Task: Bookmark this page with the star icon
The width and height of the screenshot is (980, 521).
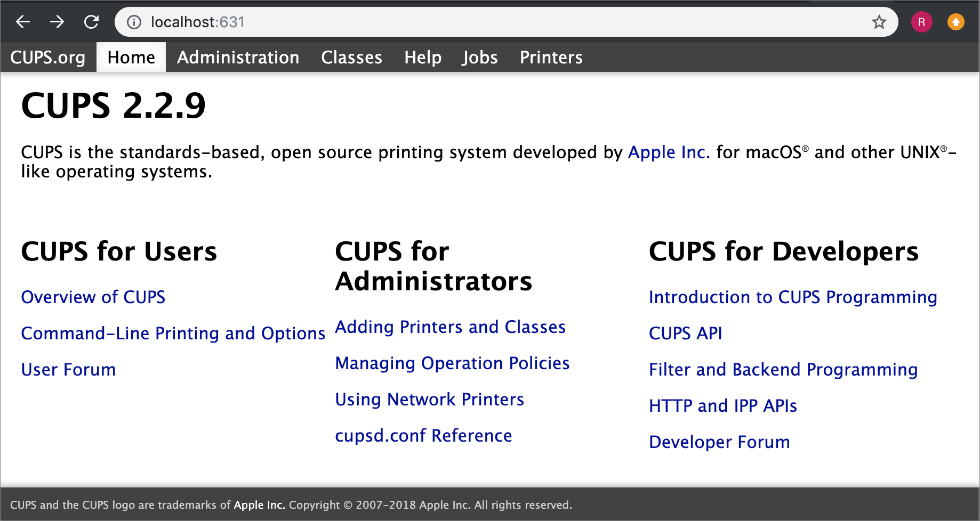Action: (879, 22)
